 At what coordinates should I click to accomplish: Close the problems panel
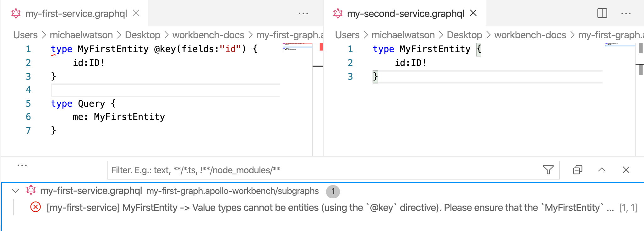(x=626, y=170)
